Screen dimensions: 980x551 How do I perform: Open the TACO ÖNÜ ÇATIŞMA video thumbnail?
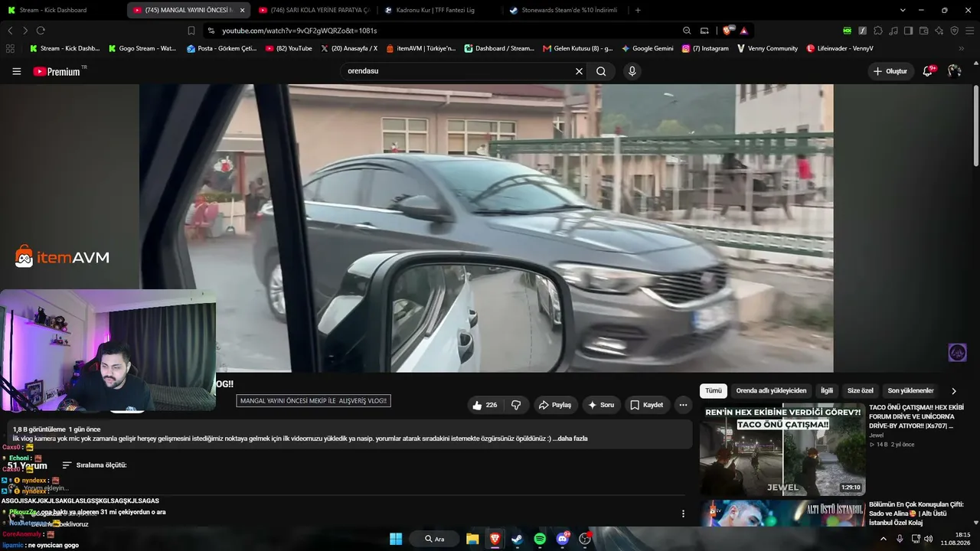(x=782, y=449)
